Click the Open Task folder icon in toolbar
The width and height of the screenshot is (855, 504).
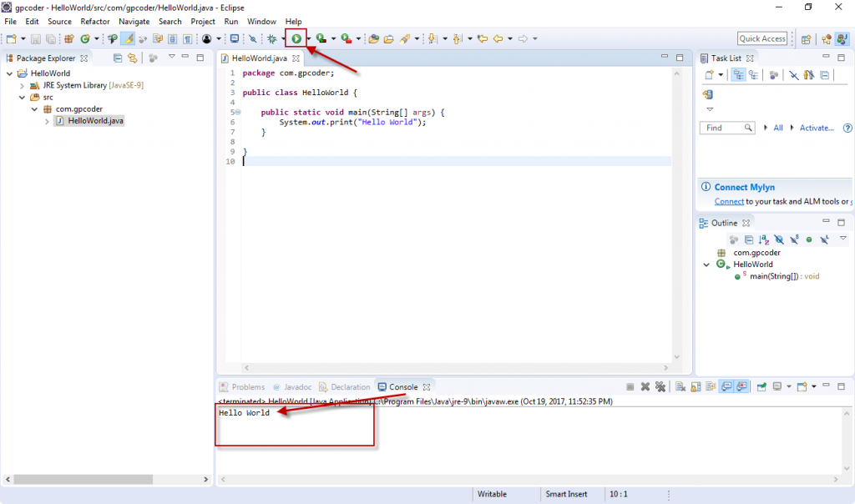point(389,38)
